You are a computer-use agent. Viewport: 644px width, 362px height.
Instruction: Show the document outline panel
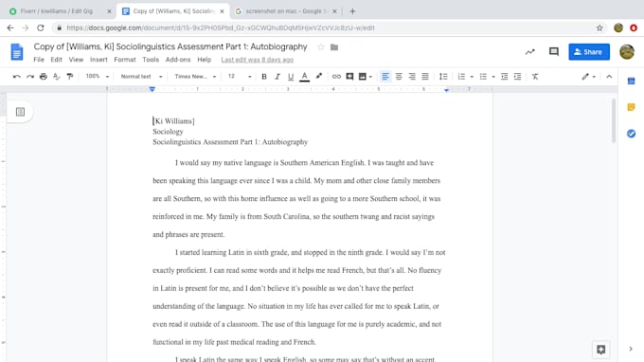[20, 112]
